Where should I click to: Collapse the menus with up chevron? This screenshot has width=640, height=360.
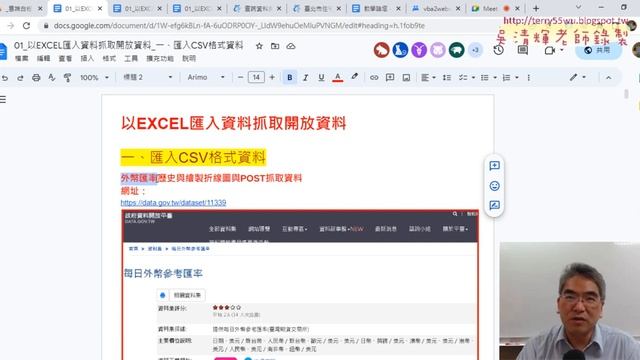point(609,78)
